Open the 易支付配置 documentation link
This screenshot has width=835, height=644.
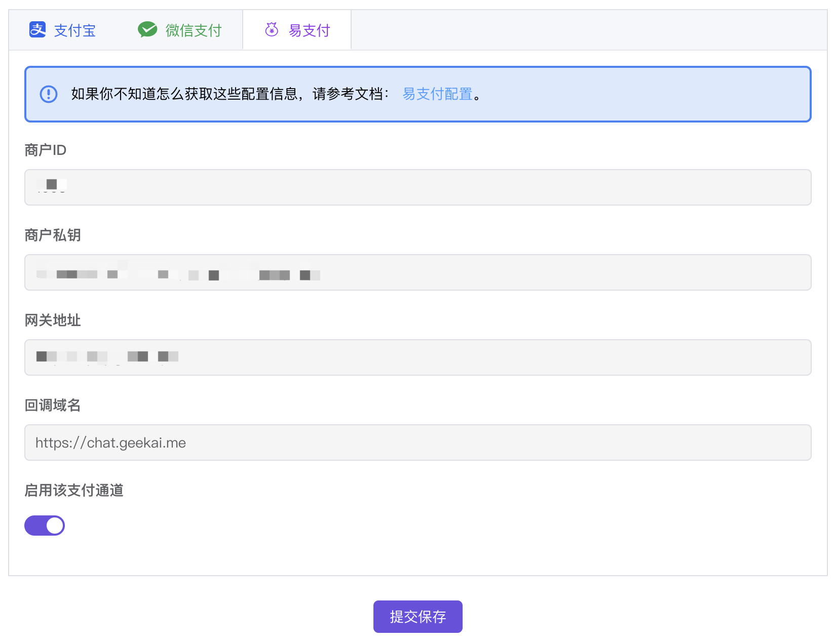437,94
